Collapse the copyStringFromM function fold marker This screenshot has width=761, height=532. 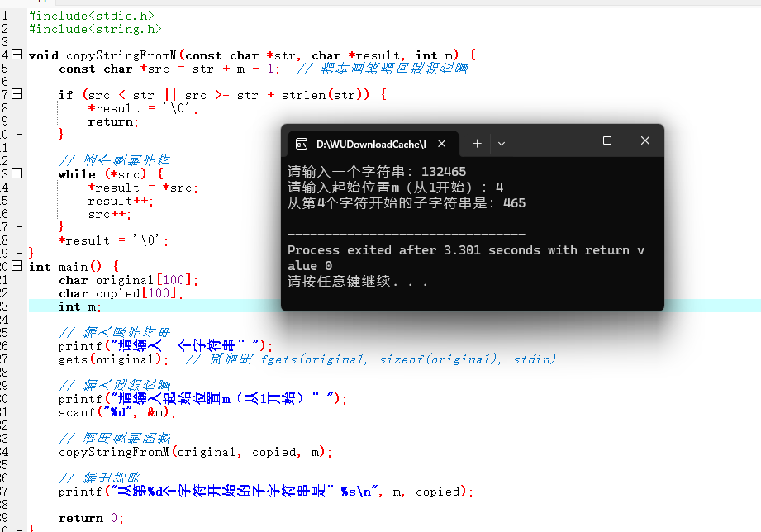point(17,55)
